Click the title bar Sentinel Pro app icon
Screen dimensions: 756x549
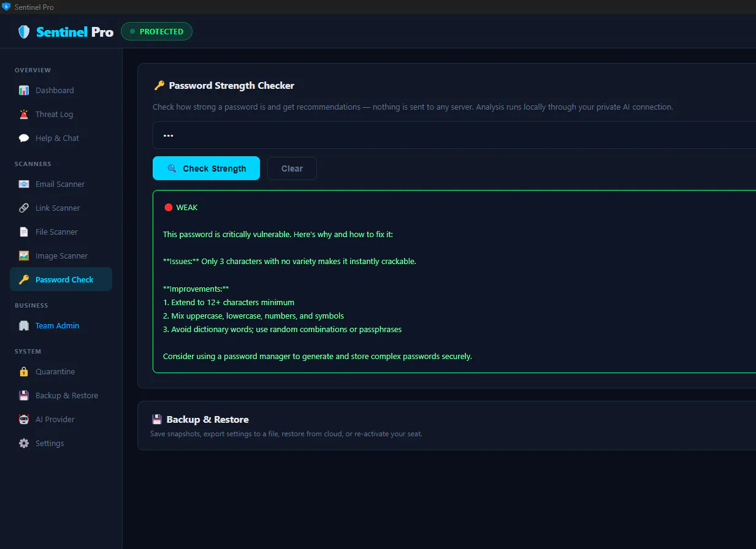pos(7,7)
